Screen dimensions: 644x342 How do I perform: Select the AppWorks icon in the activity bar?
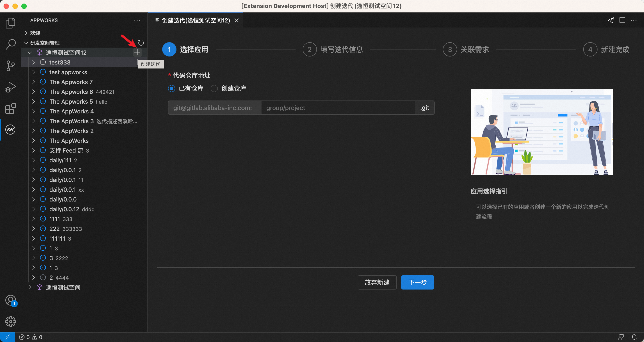pos(11,129)
